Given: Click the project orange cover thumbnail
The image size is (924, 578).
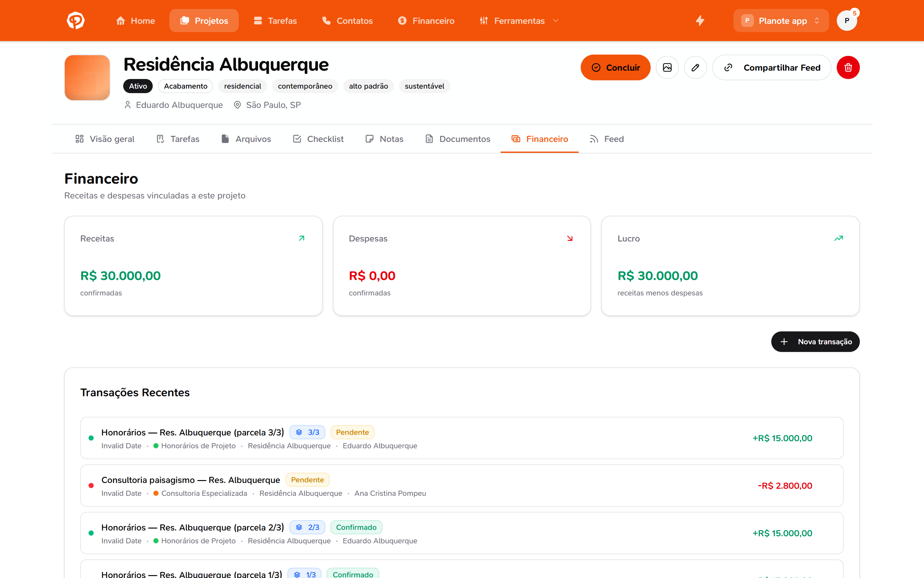Looking at the screenshot, I should 88,78.
